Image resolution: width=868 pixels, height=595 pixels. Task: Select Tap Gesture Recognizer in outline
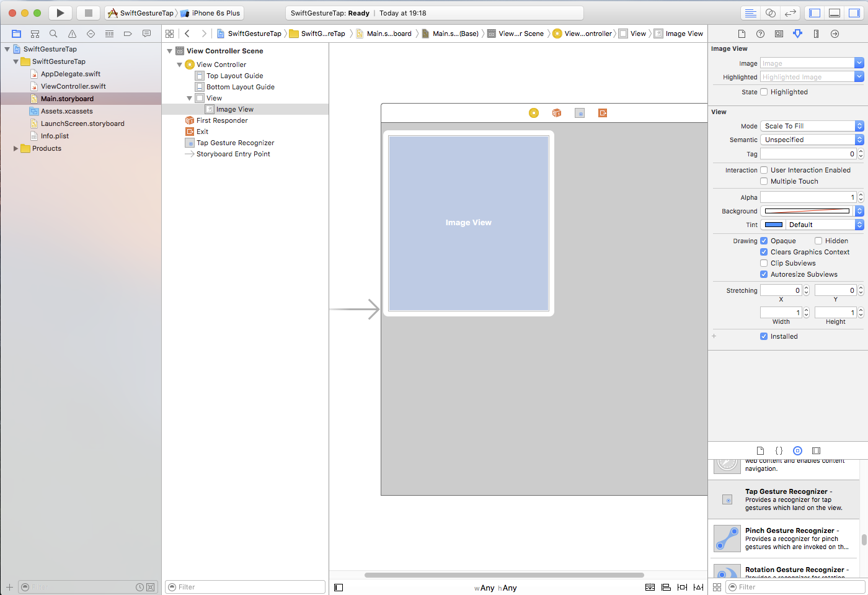pos(235,143)
